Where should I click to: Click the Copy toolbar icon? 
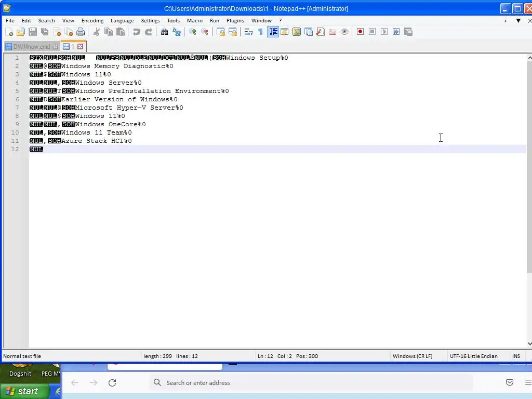(109, 32)
